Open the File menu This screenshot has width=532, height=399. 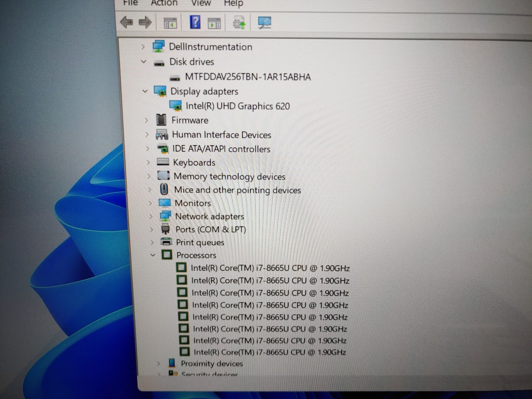coord(130,3)
